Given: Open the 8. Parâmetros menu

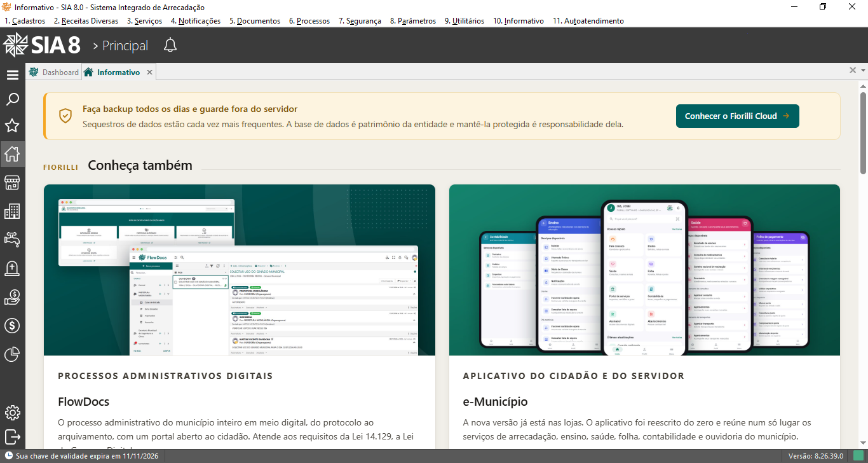Looking at the screenshot, I should tap(413, 21).
